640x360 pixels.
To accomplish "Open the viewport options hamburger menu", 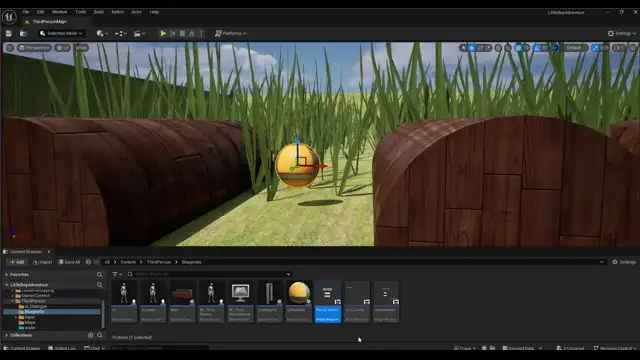I will 10,48.
